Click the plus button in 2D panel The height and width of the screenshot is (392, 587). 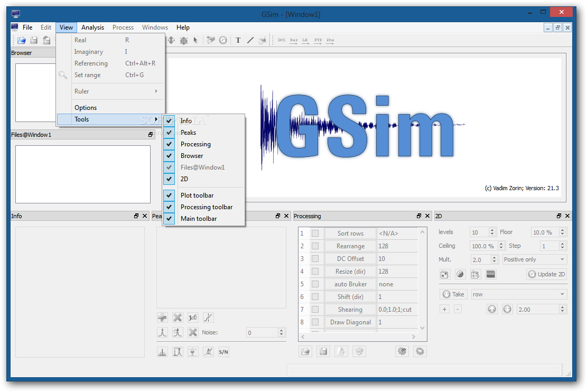click(444, 309)
